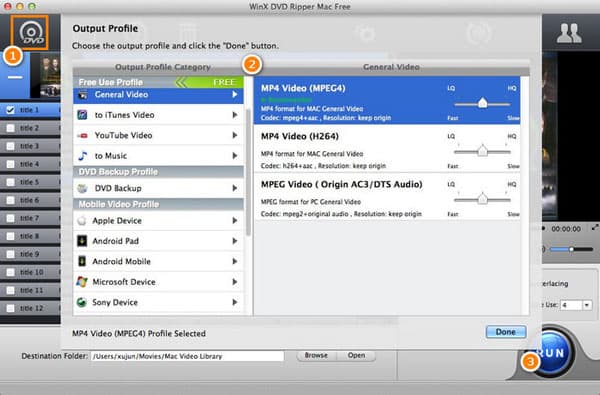
Task: Click the Browse button
Action: [x=316, y=356]
